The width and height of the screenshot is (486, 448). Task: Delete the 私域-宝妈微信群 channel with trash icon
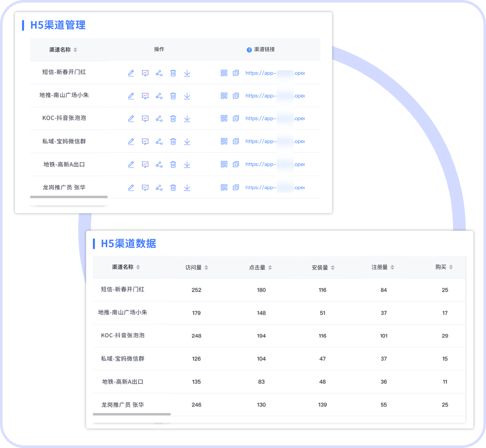[x=173, y=141]
